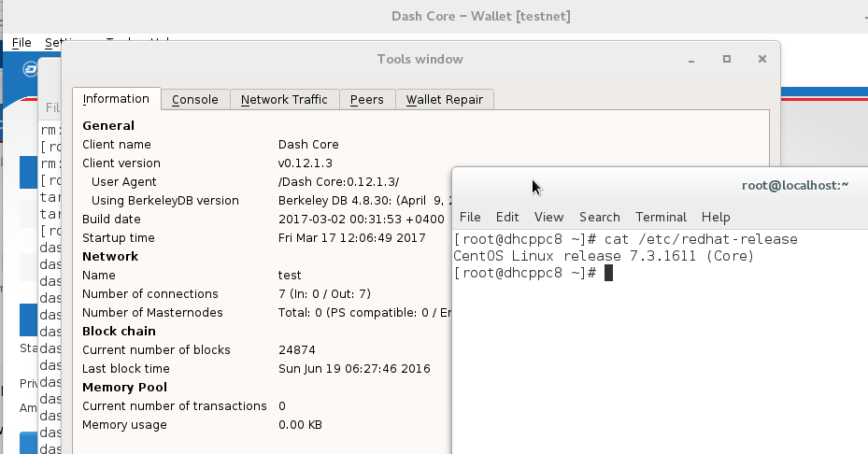
Task: Click the CentOS Linux release 7.3.1611 output line
Action: [x=604, y=256]
